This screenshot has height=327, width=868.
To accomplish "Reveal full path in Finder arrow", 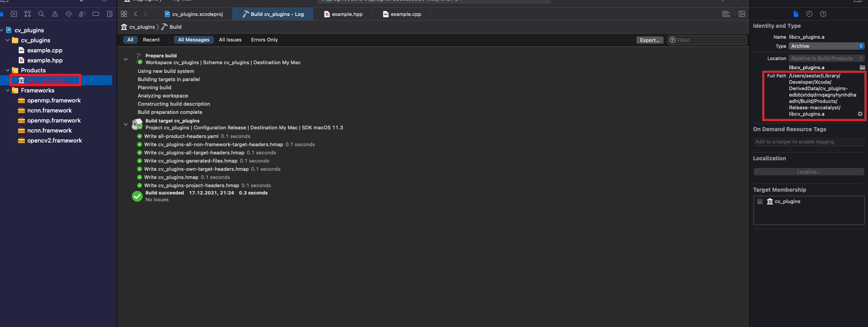I will 860,114.
